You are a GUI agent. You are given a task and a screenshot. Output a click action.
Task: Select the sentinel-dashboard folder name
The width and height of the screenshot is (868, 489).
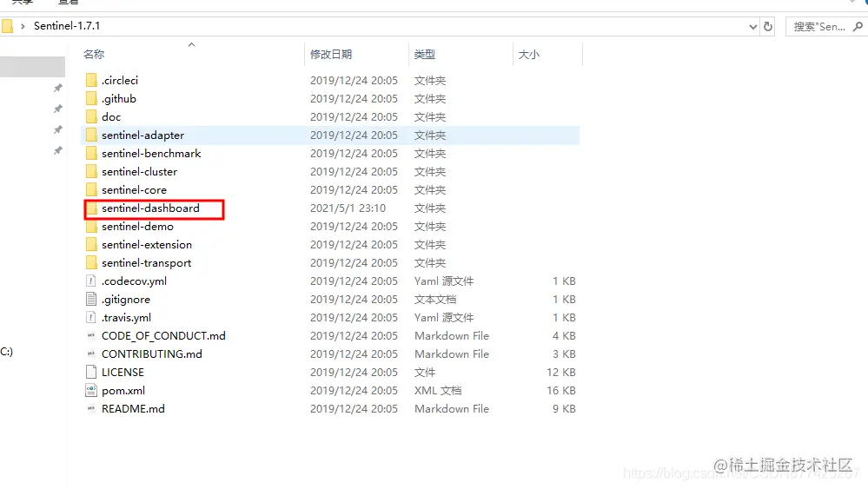pos(150,208)
